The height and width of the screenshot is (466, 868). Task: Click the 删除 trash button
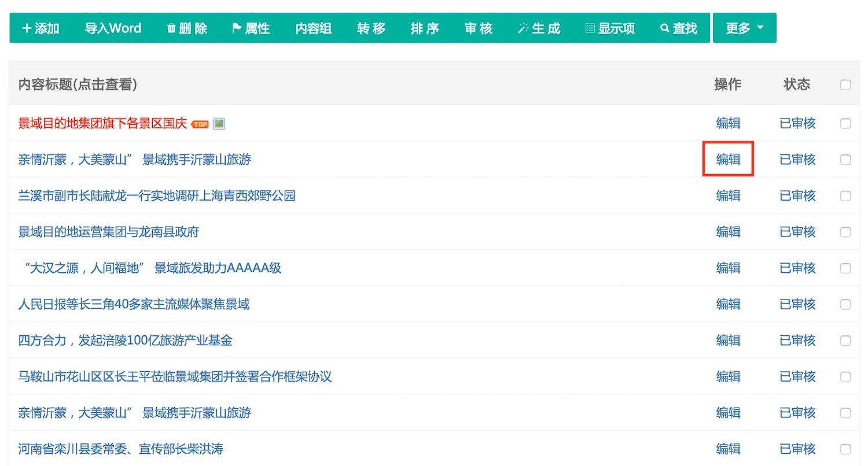pyautogui.click(x=187, y=28)
